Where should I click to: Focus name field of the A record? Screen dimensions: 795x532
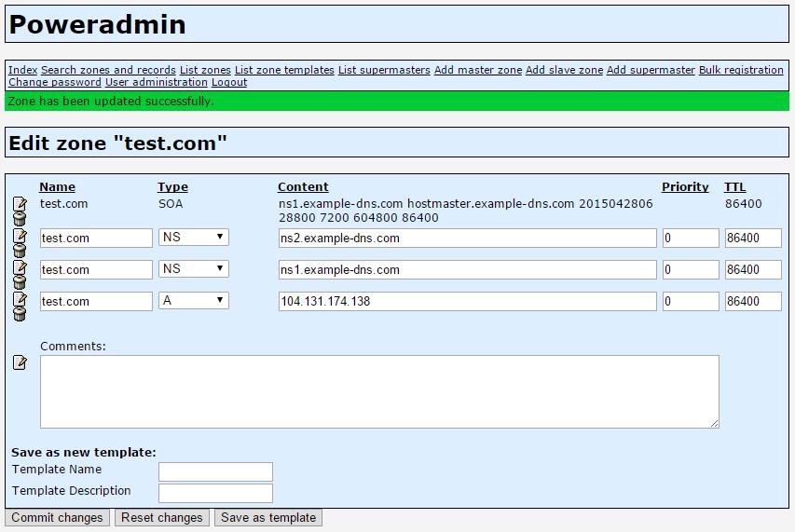pos(96,302)
